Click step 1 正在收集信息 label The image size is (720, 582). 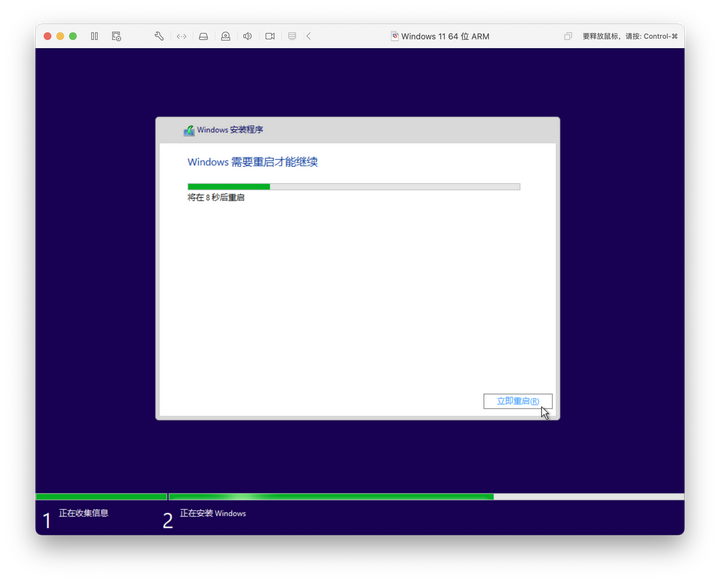point(83,513)
